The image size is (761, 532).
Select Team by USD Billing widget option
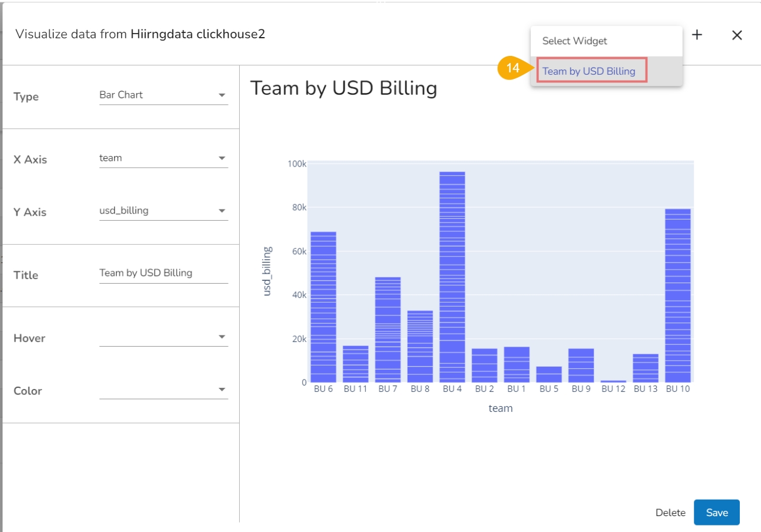(589, 71)
